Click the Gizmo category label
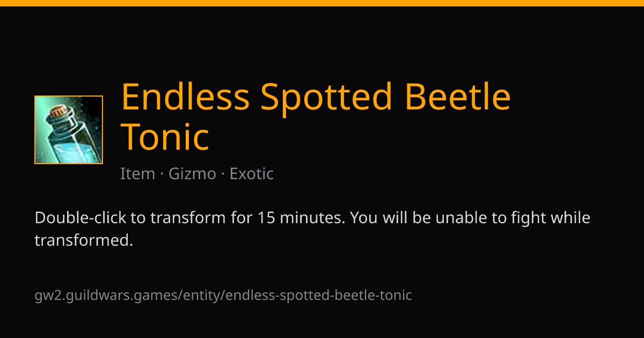This screenshot has width=644, height=338. pyautogui.click(x=192, y=174)
